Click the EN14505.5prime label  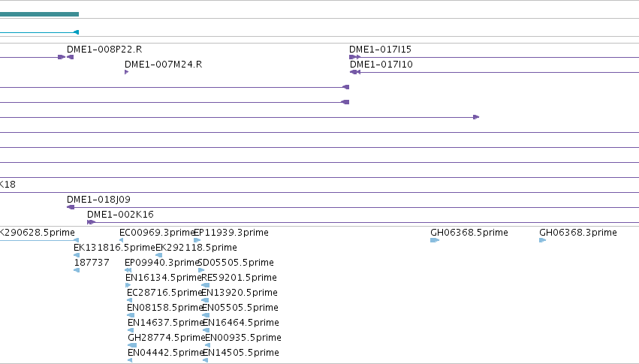[241, 353]
